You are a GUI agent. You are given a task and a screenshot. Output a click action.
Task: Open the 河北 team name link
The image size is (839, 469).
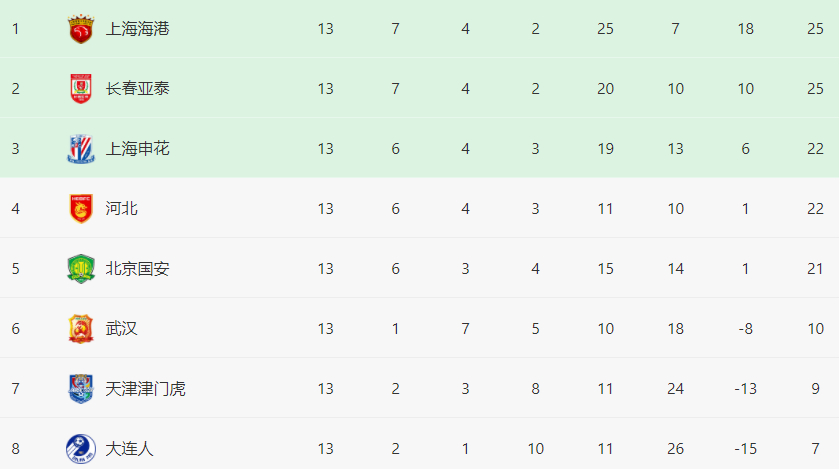click(121, 209)
